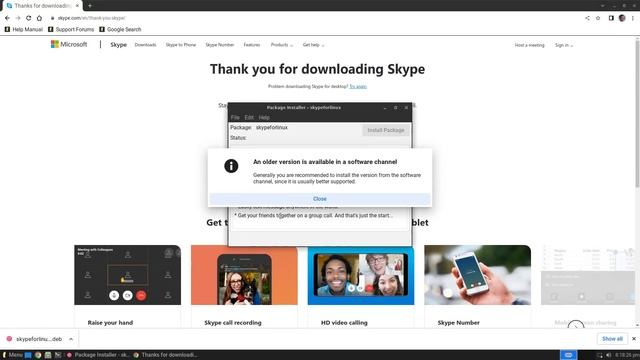This screenshot has height=360, width=640.
Task: Open the terminal taskbar icon
Action: (x=58, y=355)
